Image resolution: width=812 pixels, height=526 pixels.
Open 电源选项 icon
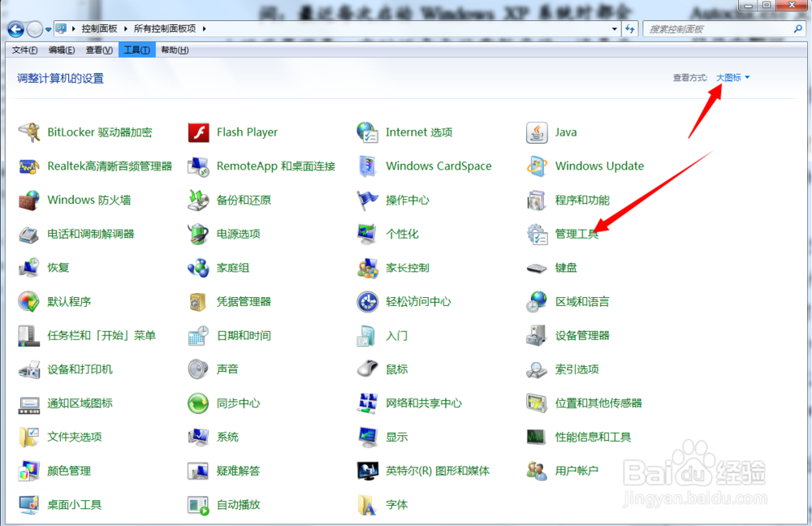[198, 234]
